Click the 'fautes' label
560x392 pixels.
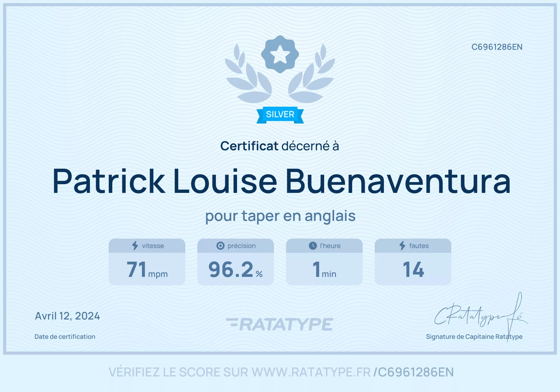(419, 246)
